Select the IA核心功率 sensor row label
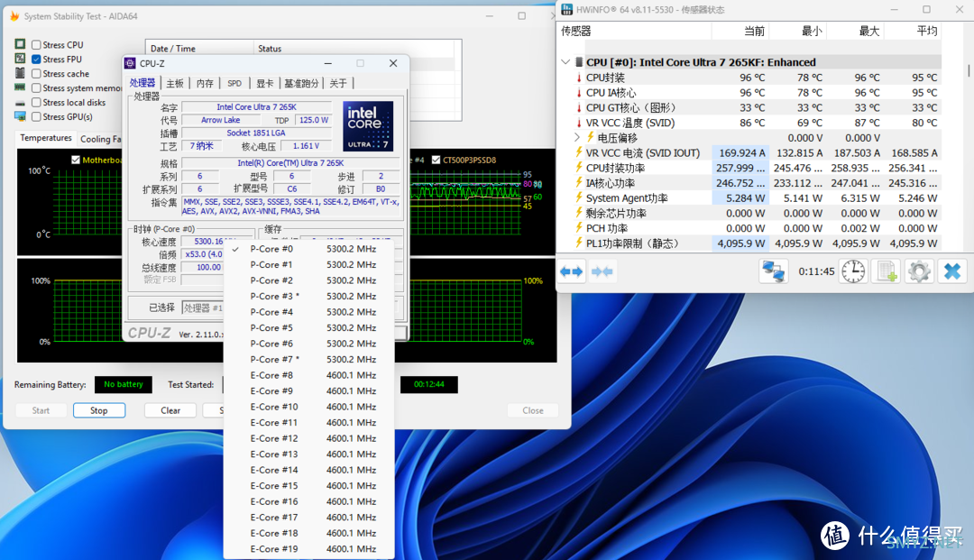Image resolution: width=974 pixels, height=560 pixels. point(611,183)
